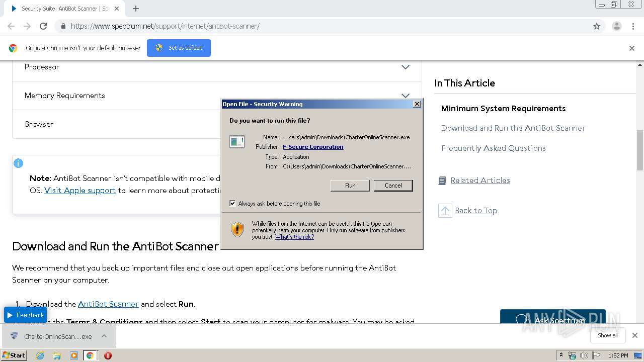This screenshot has width=644, height=362.
Task: Show all downloads
Action: click(607, 335)
